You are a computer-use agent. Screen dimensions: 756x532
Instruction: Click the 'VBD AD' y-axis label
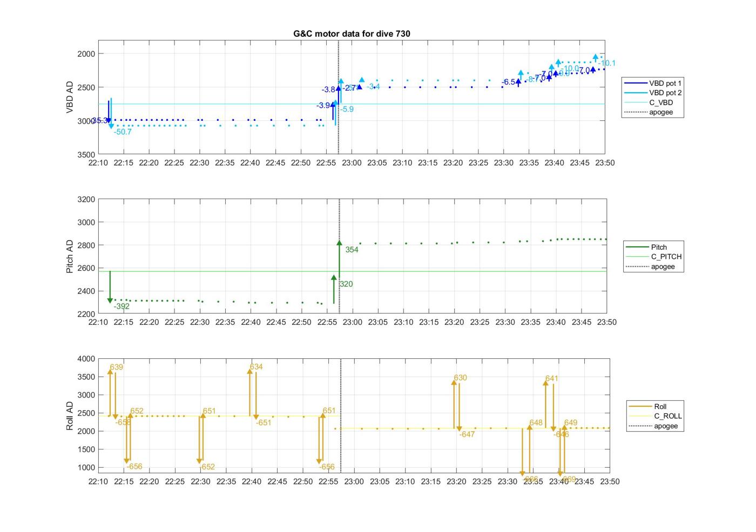[x=70, y=97]
